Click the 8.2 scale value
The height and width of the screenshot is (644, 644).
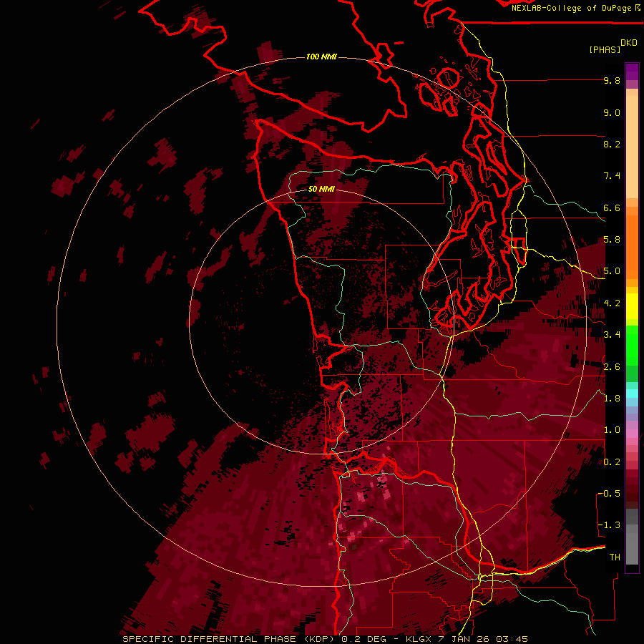[x=612, y=144]
